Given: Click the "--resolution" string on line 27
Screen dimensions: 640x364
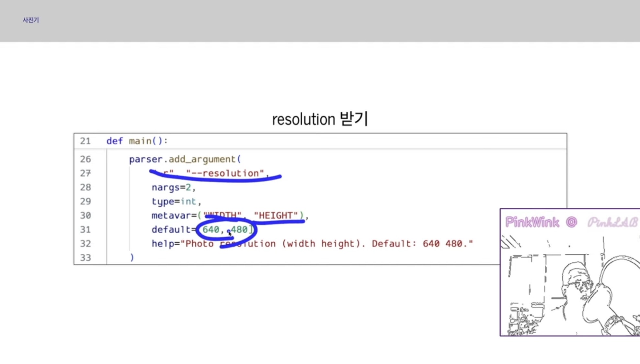Looking at the screenshot, I should click(x=225, y=173).
